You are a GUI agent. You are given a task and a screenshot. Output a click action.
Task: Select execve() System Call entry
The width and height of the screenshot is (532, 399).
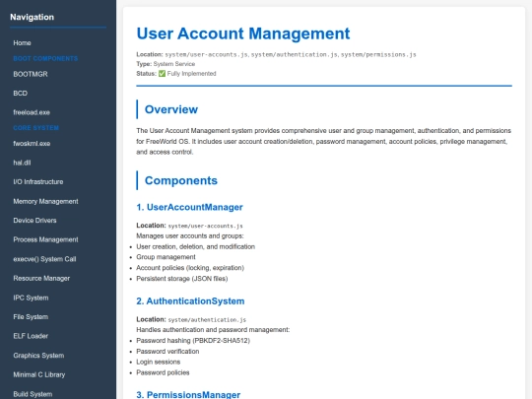coord(44,259)
